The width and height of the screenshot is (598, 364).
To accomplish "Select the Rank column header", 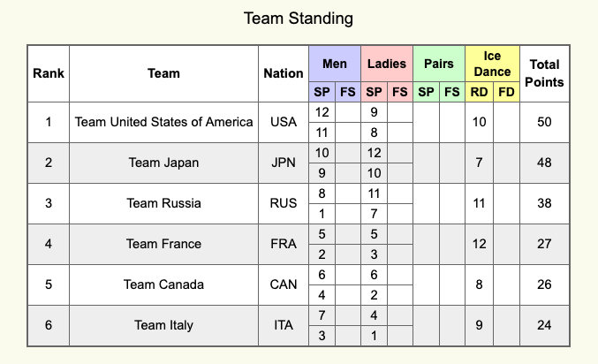I will 49,73.
